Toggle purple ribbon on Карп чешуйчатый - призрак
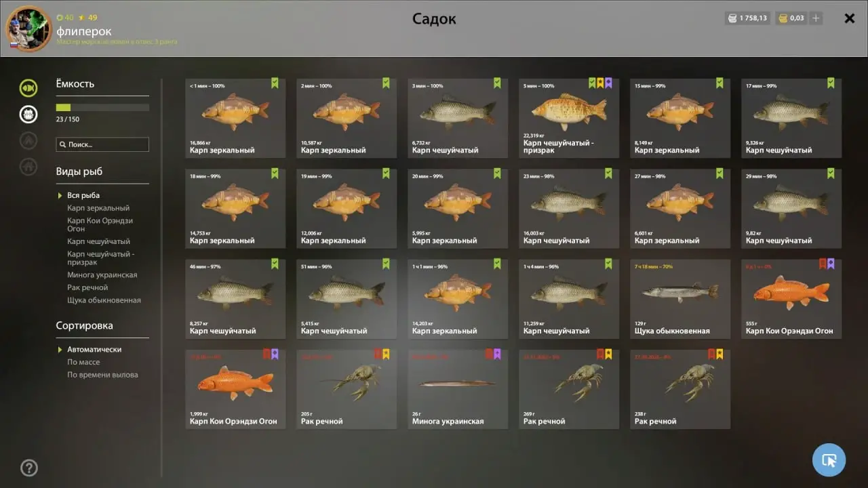 608,83
